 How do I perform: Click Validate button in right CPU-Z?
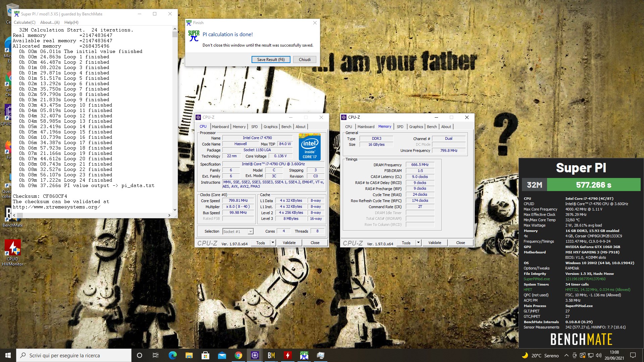[x=435, y=243]
